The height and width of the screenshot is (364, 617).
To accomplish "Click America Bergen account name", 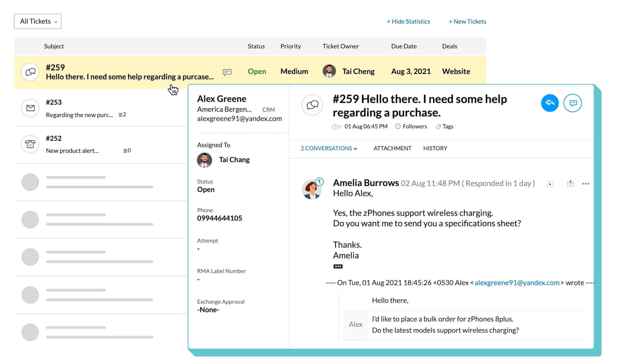I will (224, 109).
